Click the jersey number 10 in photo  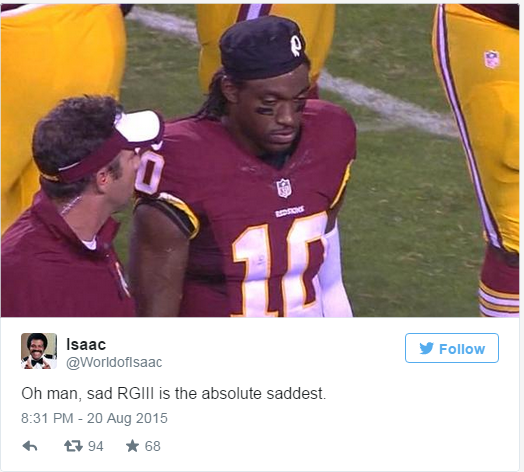tap(280, 266)
